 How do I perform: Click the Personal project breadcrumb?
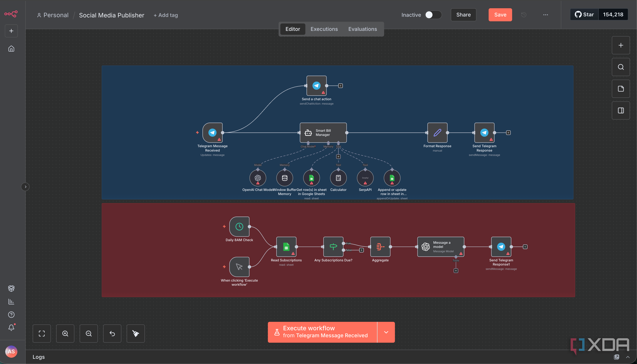(x=53, y=15)
